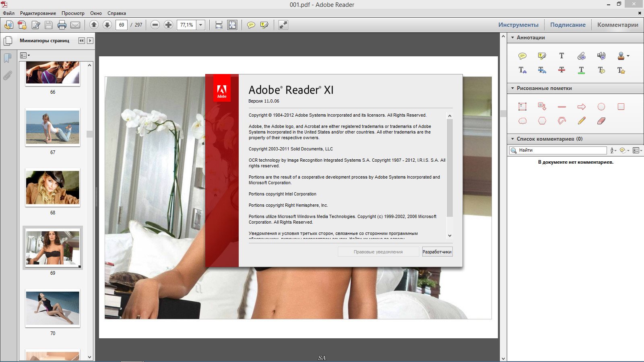
Task: Open comment filter dropdown
Action: (624, 150)
